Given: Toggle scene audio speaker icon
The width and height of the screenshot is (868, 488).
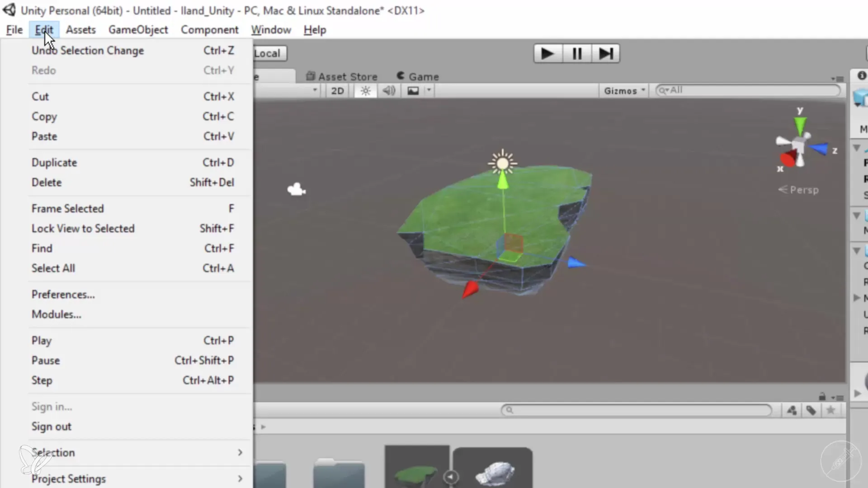Looking at the screenshot, I should click(x=389, y=91).
